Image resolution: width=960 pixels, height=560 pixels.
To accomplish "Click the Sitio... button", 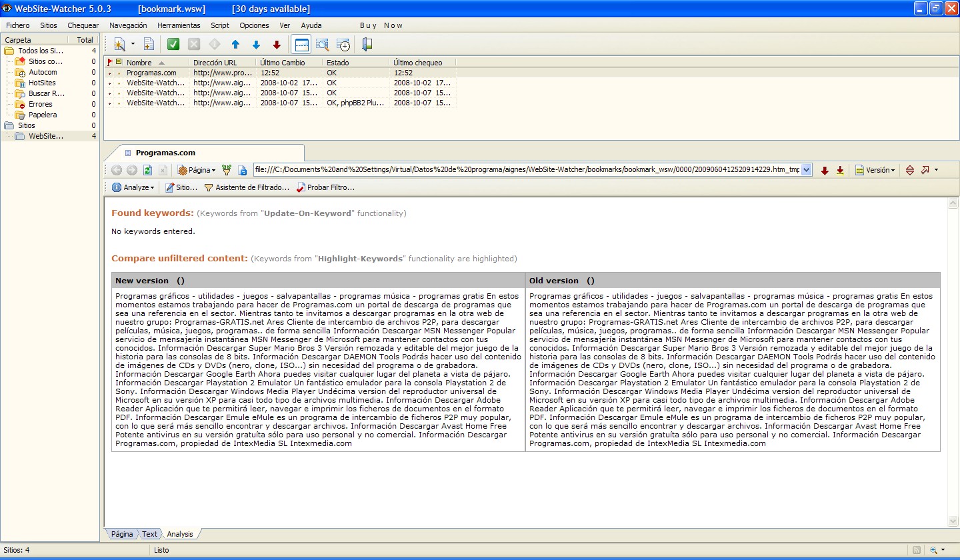I will pyautogui.click(x=181, y=187).
